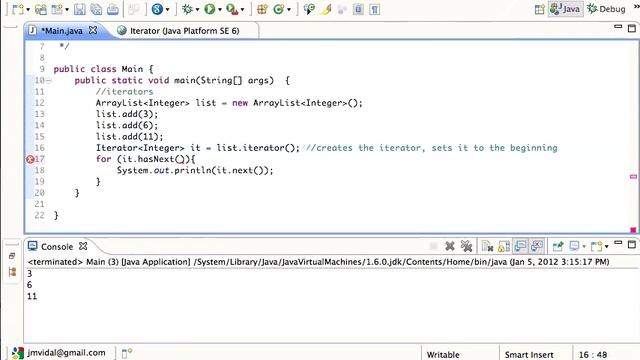The image size is (640, 360).
Task: Click Remove All Terminated Launches icon
Action: pyautogui.click(x=466, y=246)
